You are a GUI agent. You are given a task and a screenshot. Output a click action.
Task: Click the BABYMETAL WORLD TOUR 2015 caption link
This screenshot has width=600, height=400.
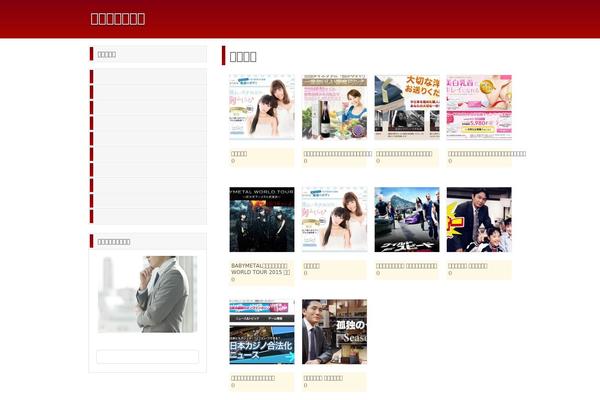[261, 269]
